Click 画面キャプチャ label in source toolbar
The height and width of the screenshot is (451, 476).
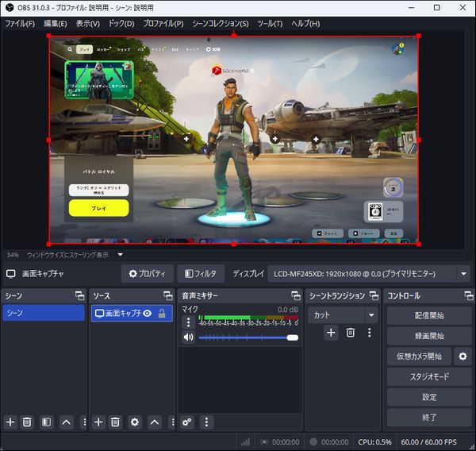tap(43, 274)
